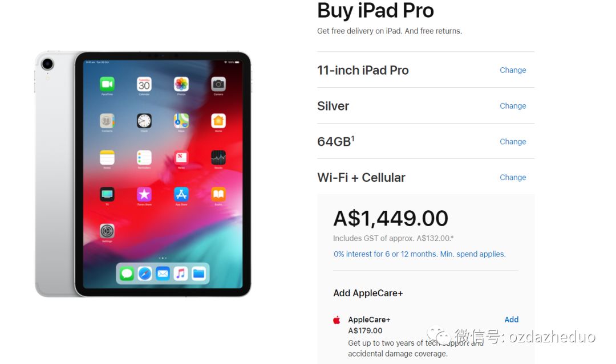Click the Books app icon
The height and width of the screenshot is (364, 616).
218,194
